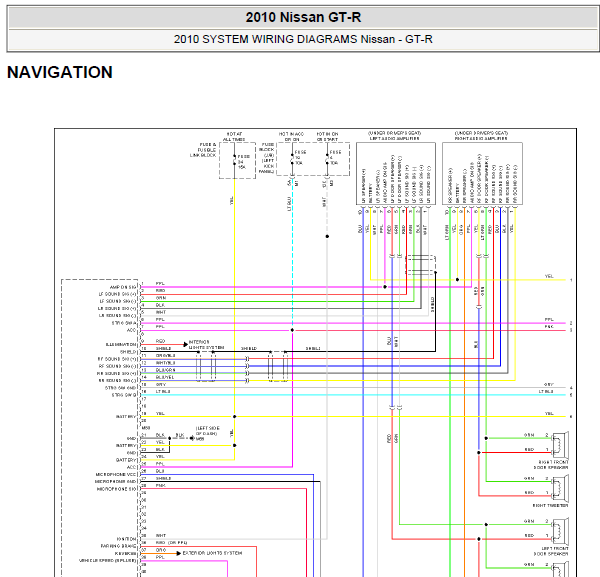Select the System Wiring Diagrams subtitle text

tap(303, 39)
